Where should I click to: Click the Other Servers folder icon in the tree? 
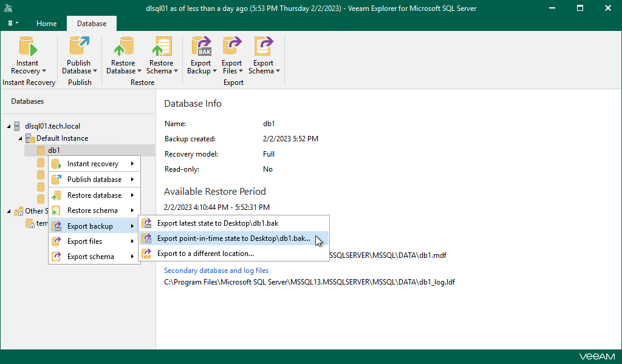point(19,211)
